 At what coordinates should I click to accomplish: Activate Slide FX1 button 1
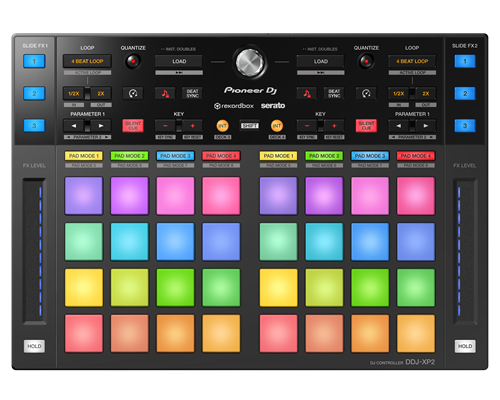coord(34,61)
